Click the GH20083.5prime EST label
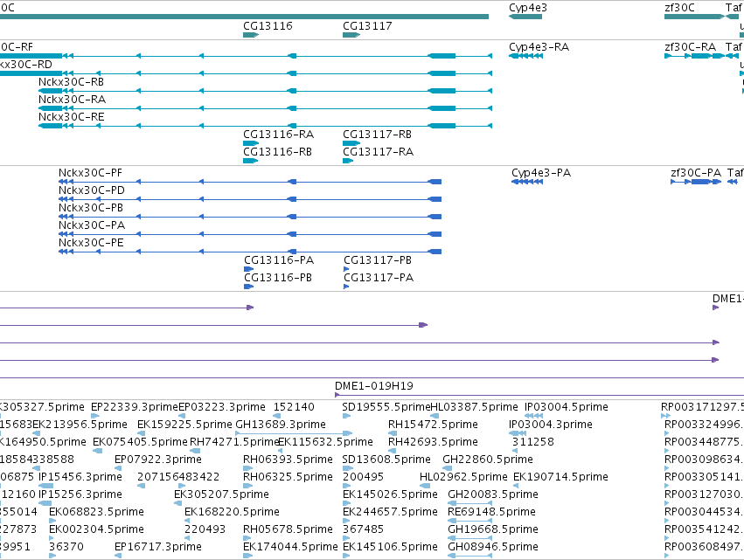 coord(493,494)
